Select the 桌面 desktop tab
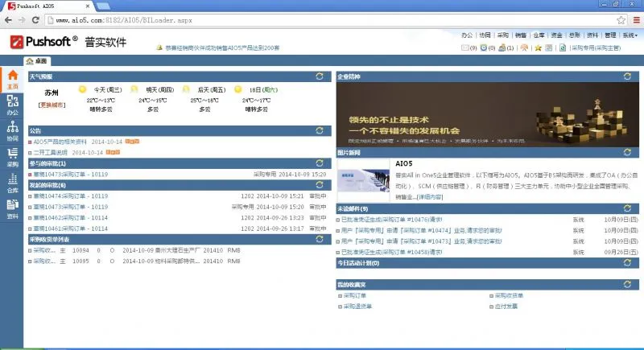The width and height of the screenshot is (644, 350). point(37,61)
